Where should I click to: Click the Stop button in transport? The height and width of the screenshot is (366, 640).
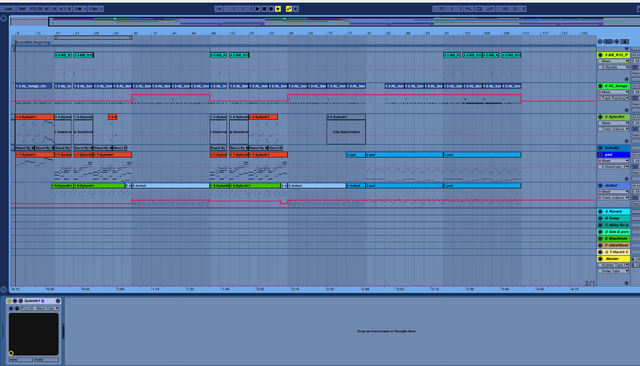tap(264, 9)
